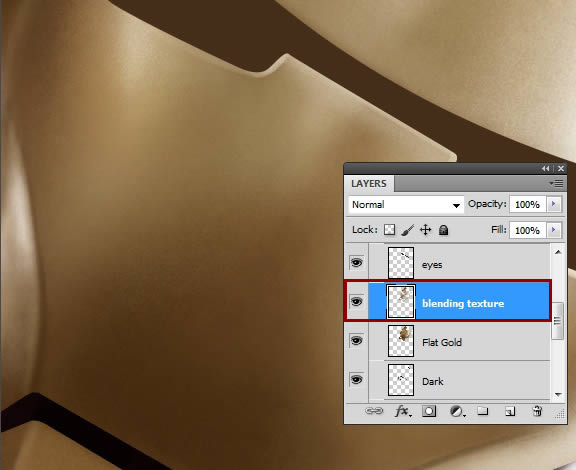Open the Layers panel options menu

pos(556,183)
